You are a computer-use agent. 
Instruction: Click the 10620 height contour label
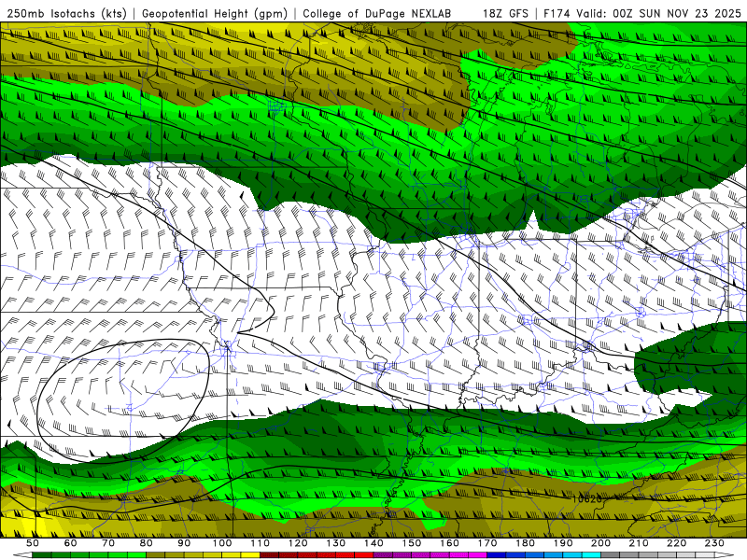click(x=586, y=498)
